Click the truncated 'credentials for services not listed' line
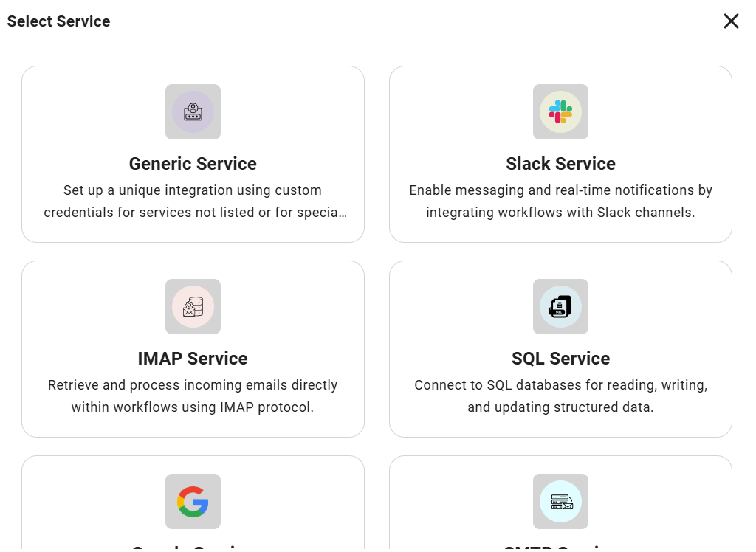The width and height of the screenshot is (756, 552). [x=195, y=213]
